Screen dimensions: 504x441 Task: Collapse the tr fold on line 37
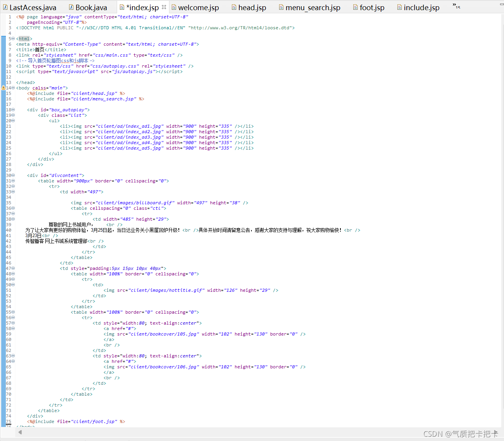coord(13,214)
